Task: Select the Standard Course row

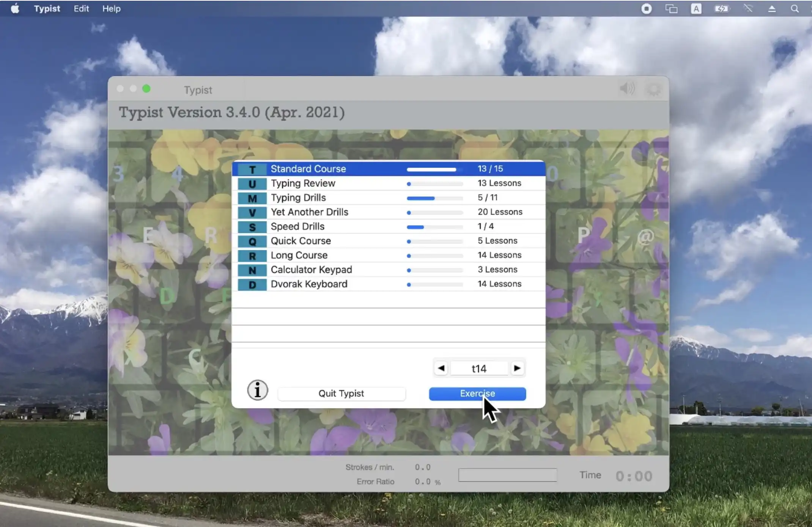Action: 389,169
